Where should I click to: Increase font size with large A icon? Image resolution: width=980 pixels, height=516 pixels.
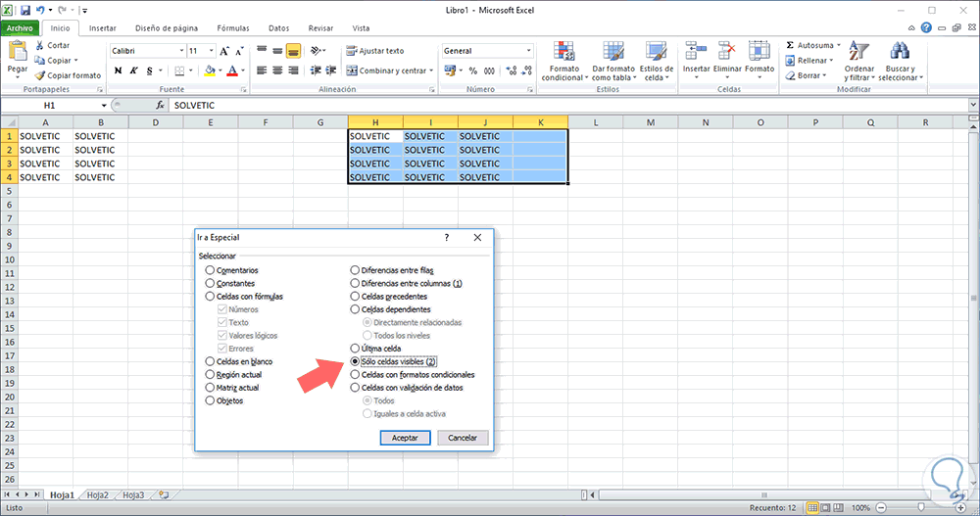coord(224,51)
